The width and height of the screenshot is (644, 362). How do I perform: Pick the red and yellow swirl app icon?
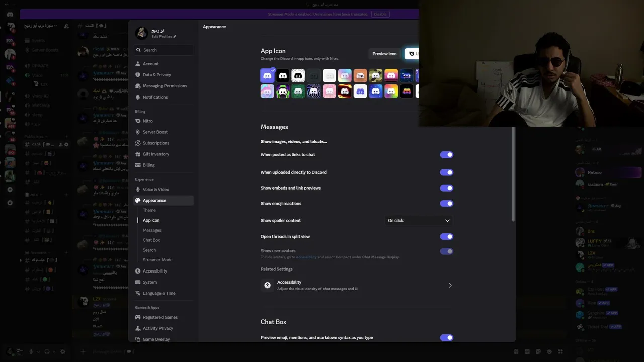[345, 91]
